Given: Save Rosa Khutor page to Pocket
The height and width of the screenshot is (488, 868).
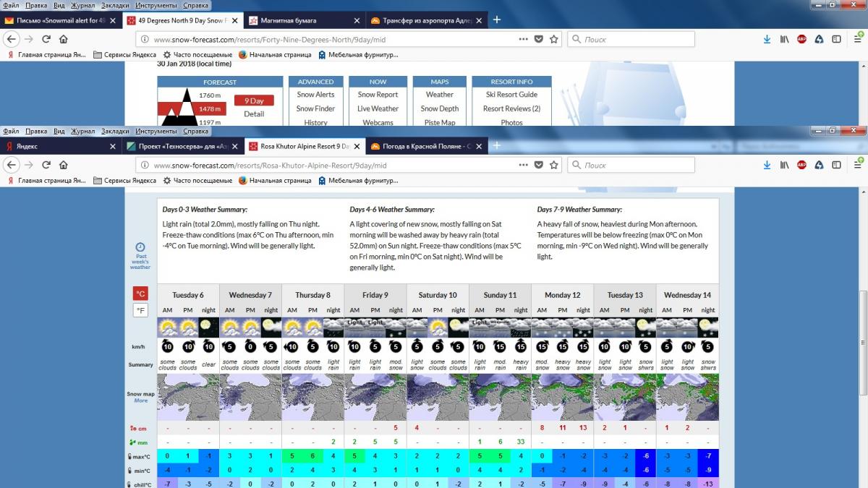Looking at the screenshot, I should [x=538, y=165].
